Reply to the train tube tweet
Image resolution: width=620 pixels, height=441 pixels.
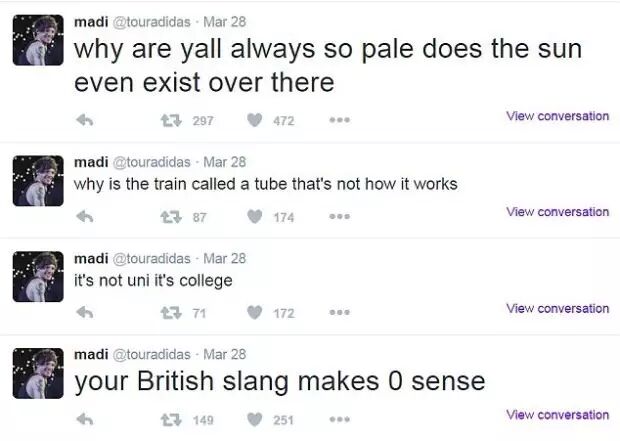pyautogui.click(x=85, y=216)
